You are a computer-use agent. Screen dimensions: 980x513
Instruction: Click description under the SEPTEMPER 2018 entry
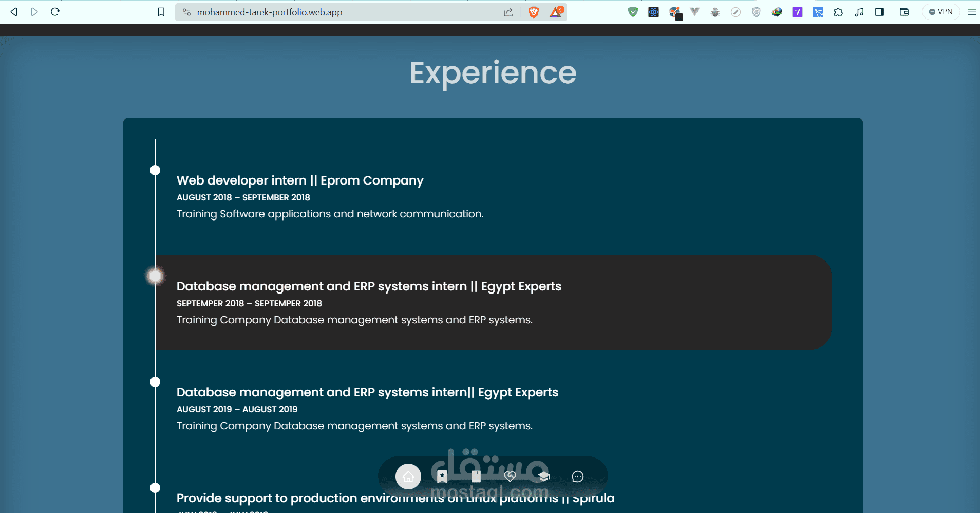(x=354, y=320)
